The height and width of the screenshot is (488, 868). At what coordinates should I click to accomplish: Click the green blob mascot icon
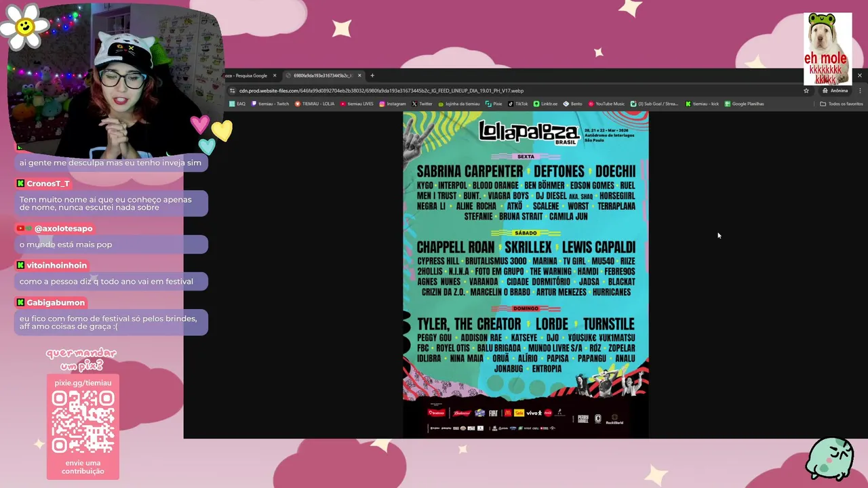[829, 459]
